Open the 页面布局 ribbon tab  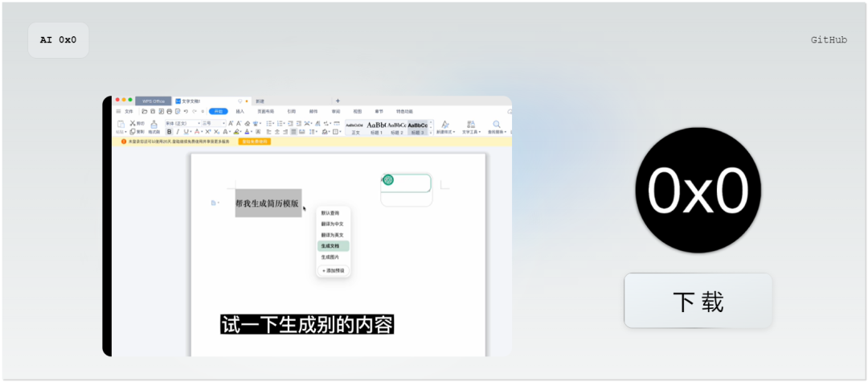click(x=266, y=111)
